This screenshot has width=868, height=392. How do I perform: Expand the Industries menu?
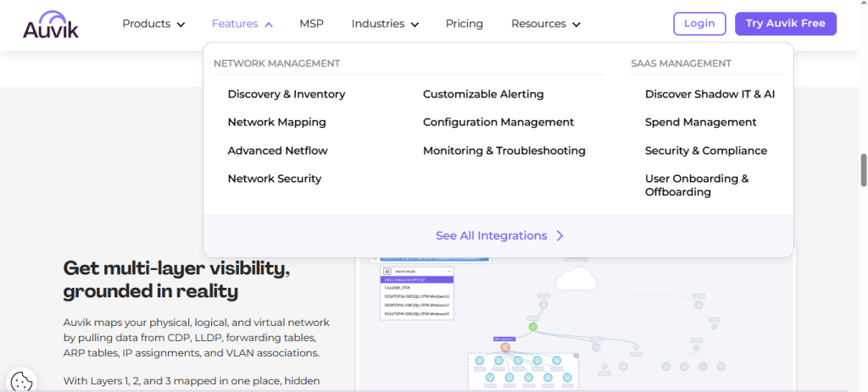pos(385,24)
